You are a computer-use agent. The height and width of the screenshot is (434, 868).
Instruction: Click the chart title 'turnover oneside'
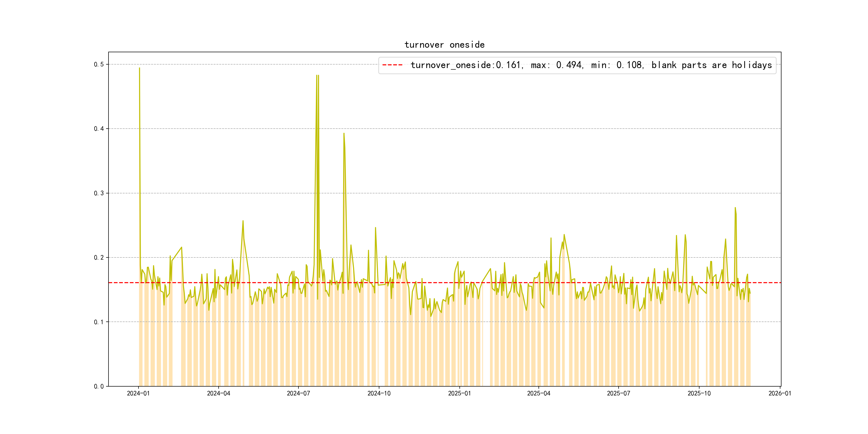tap(444, 45)
